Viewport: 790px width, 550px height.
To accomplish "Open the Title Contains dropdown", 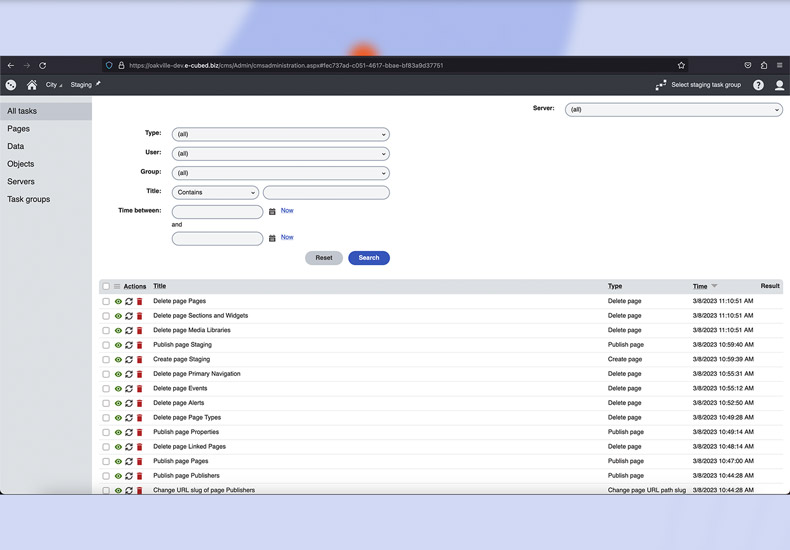I will coord(215,192).
